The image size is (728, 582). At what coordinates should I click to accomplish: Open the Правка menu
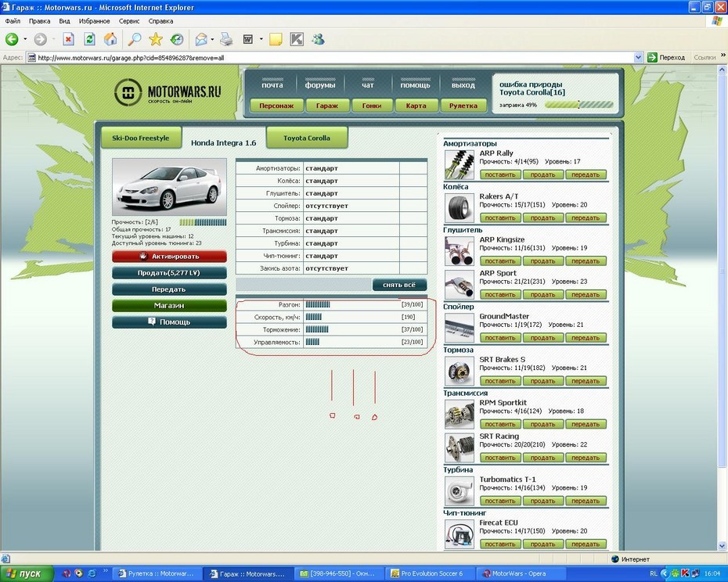[39, 21]
